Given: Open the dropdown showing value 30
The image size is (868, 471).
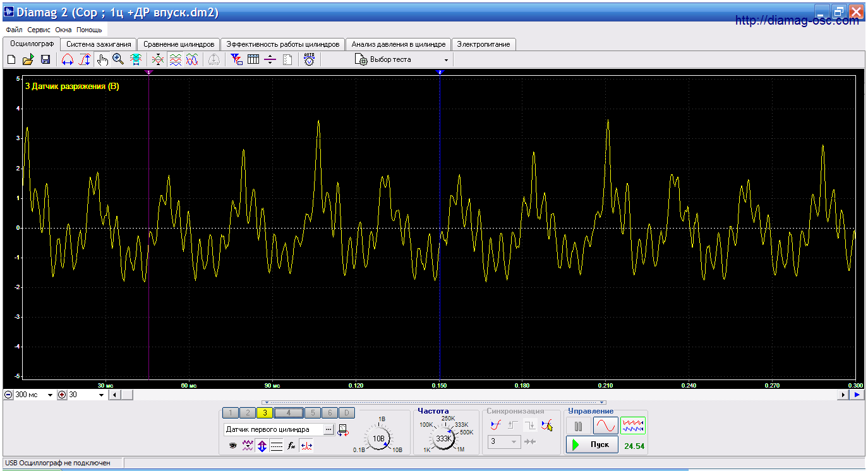Looking at the screenshot, I should tap(102, 395).
